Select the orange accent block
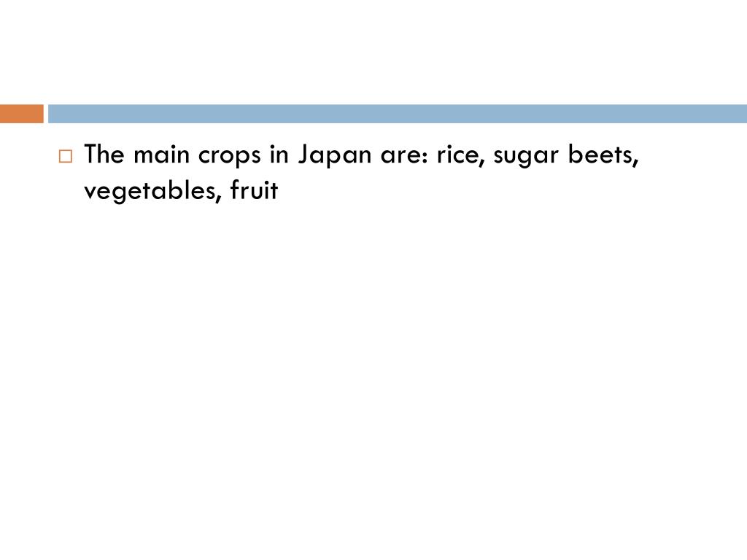 (x=21, y=114)
